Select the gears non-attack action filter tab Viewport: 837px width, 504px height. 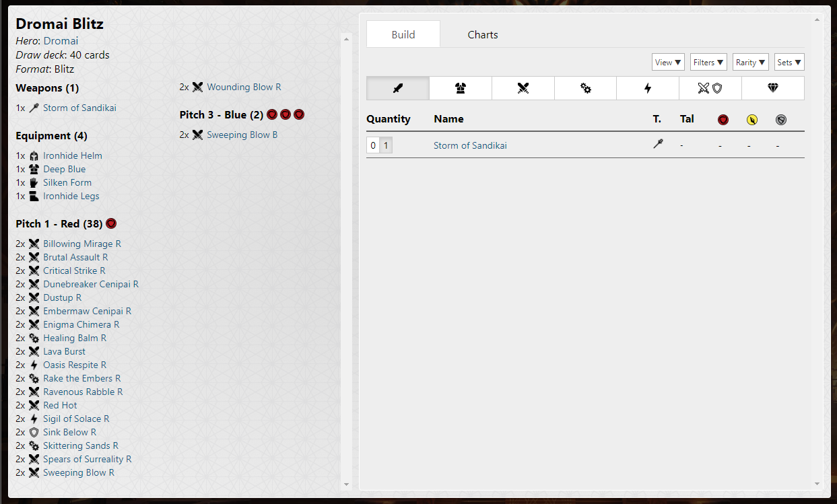click(586, 88)
